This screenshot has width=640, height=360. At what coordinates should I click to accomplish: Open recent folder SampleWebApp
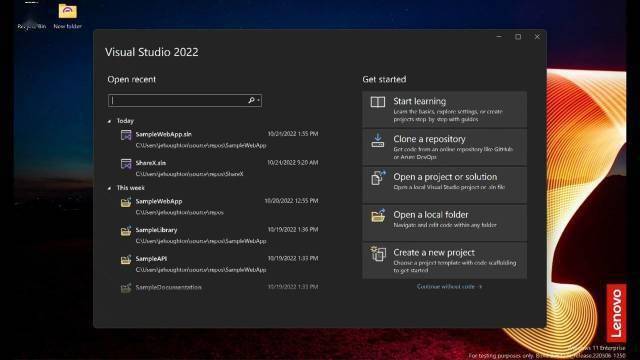(219, 206)
